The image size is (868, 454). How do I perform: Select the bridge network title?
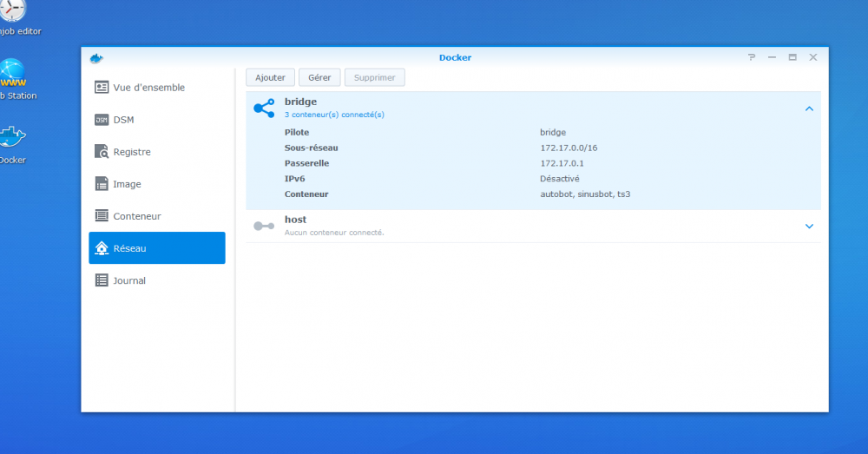300,102
